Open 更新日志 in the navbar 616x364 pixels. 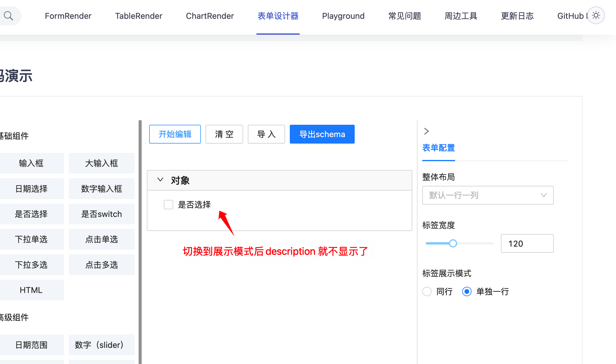tap(517, 16)
